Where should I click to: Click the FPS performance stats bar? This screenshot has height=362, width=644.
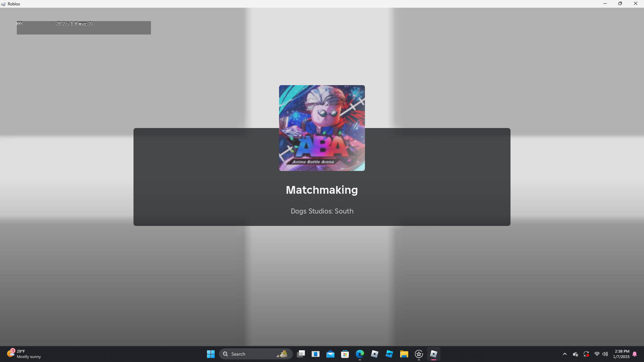click(84, 27)
